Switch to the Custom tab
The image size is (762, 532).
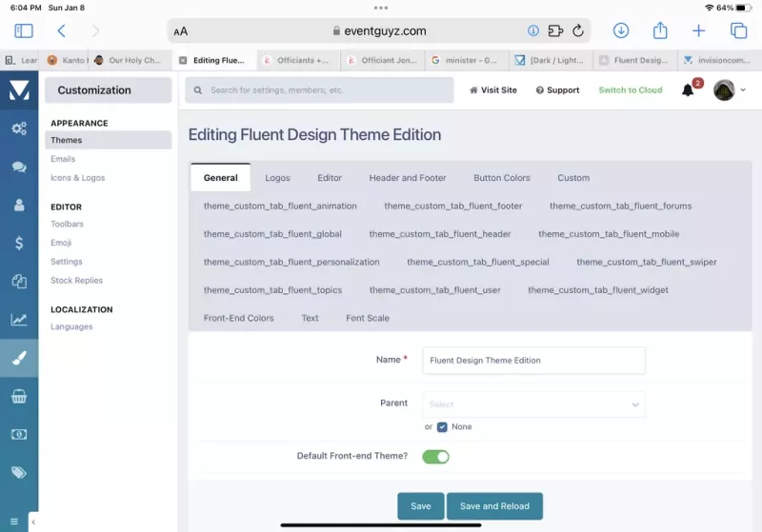(573, 178)
